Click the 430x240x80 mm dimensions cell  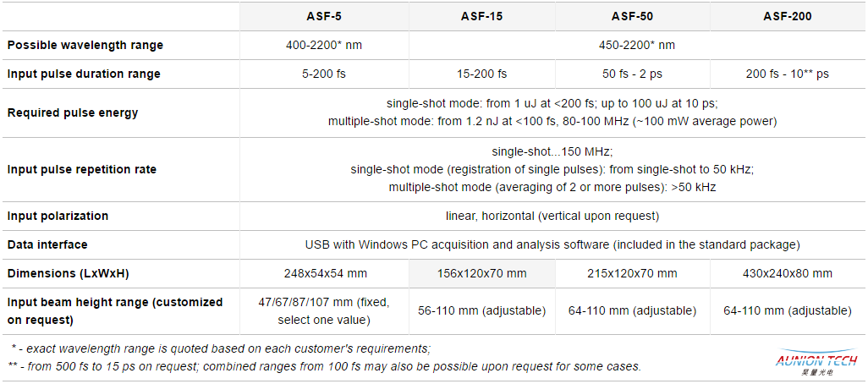pyautogui.click(x=787, y=273)
